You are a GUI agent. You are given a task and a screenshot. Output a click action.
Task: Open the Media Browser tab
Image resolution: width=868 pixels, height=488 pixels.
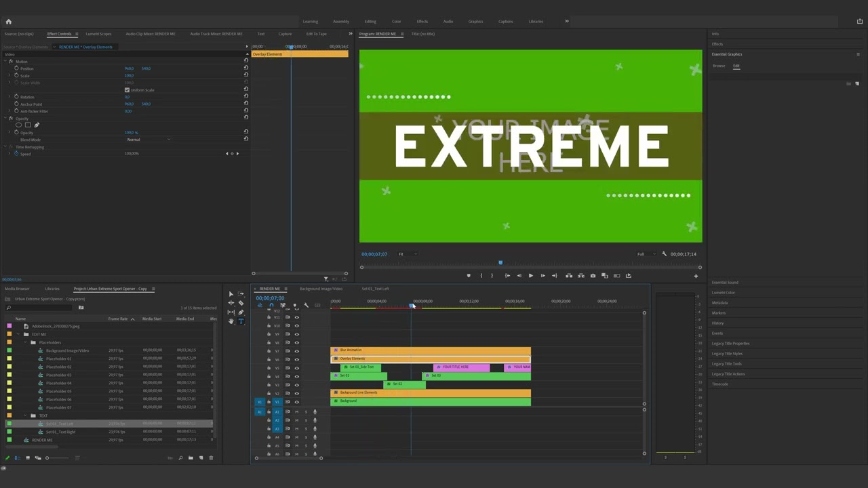click(17, 289)
